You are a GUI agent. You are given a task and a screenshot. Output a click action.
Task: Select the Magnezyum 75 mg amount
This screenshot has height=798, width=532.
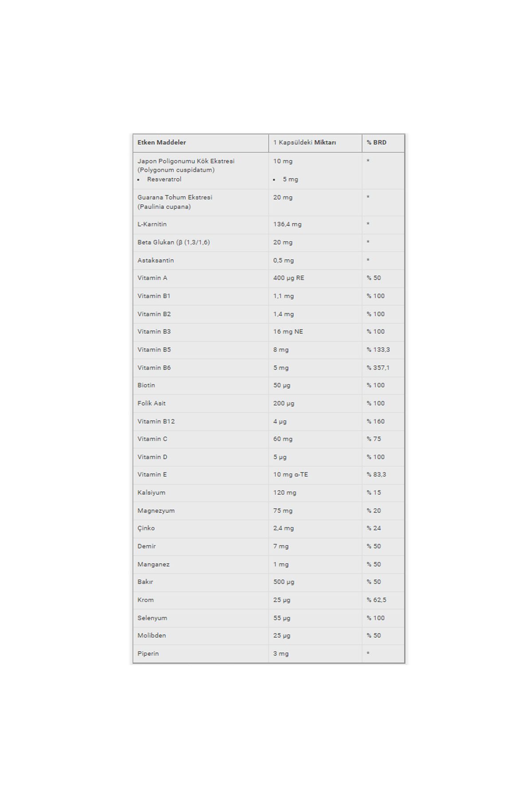coord(283,511)
